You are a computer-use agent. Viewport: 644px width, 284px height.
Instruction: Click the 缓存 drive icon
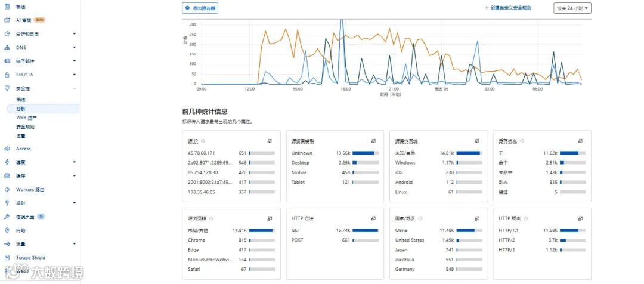[7, 176]
